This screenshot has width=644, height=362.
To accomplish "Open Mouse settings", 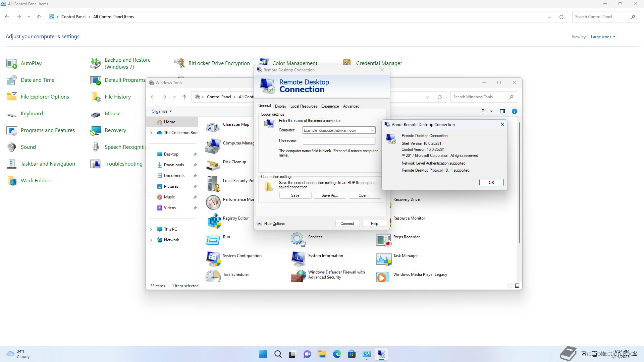I will [x=105, y=114].
